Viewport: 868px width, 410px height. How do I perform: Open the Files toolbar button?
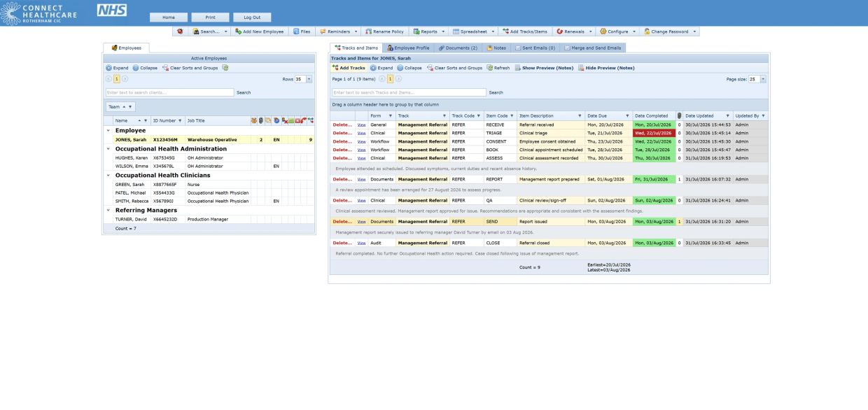(302, 31)
